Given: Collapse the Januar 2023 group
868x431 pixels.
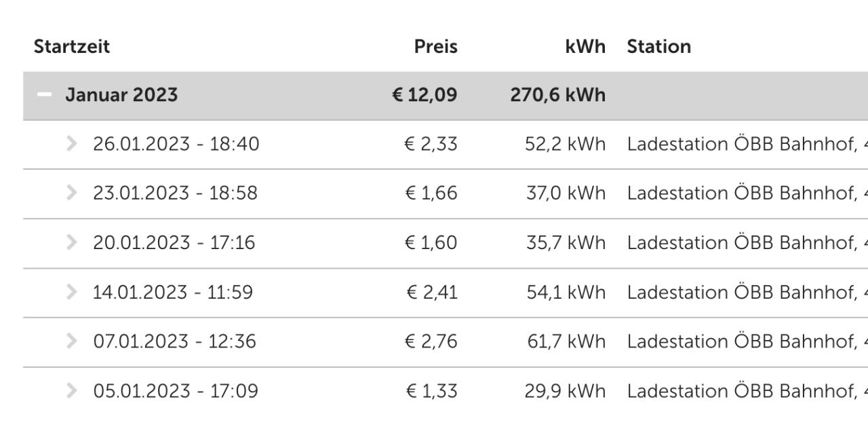Looking at the screenshot, I should click(x=44, y=94).
